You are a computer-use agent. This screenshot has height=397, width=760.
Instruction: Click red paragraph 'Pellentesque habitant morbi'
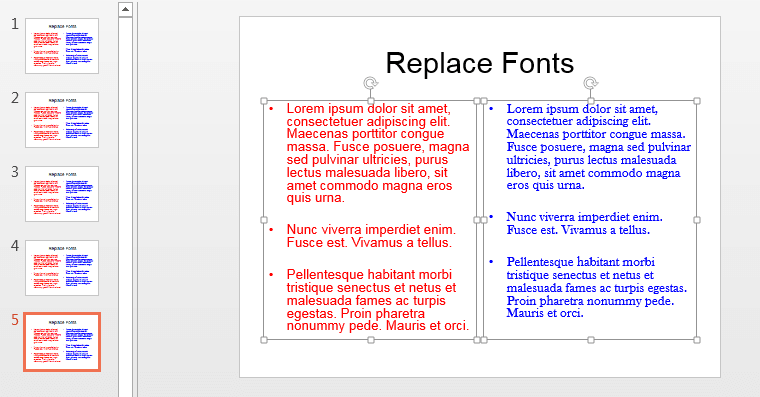coord(378,300)
